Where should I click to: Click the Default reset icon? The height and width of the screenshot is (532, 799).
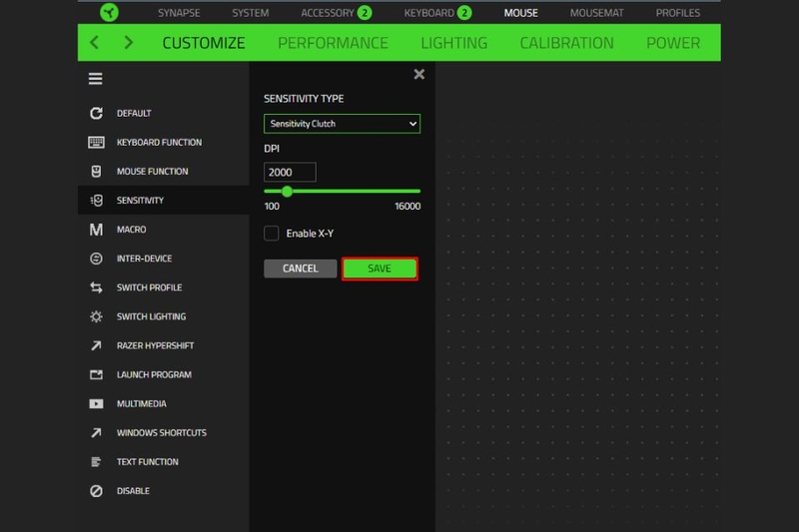point(96,113)
